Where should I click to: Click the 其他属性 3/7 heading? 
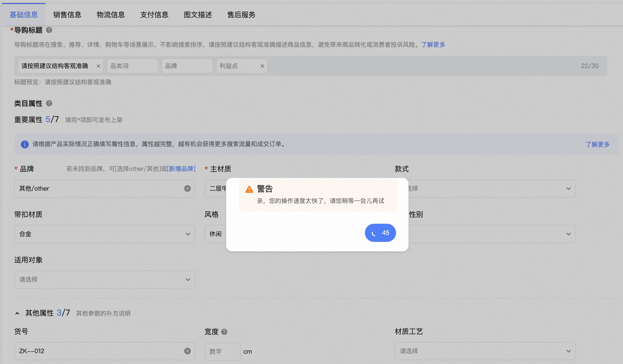tap(48, 313)
